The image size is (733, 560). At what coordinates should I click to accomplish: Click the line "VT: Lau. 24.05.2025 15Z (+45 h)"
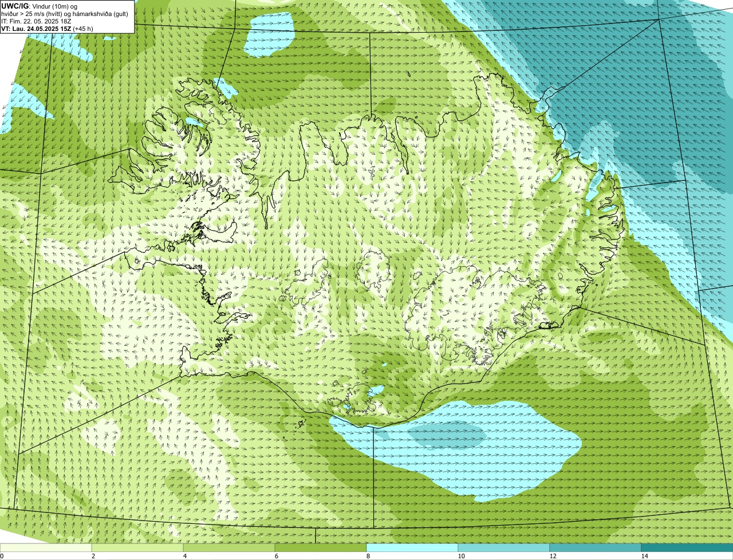(x=47, y=28)
